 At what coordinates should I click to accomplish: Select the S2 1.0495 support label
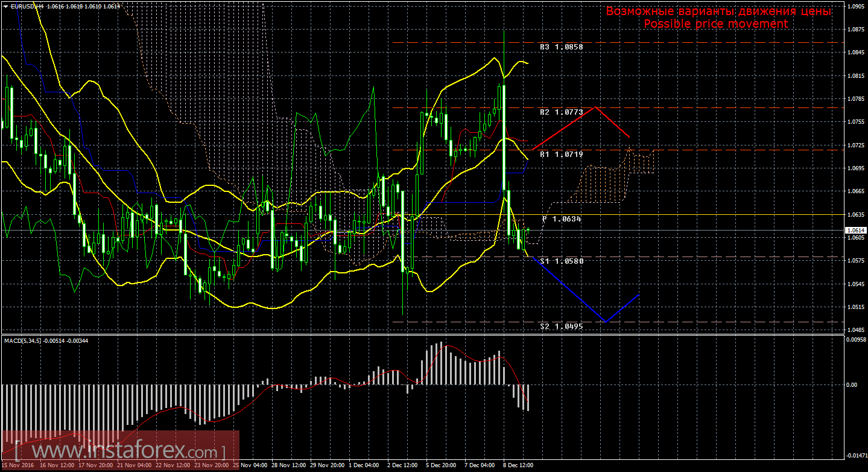pyautogui.click(x=561, y=326)
